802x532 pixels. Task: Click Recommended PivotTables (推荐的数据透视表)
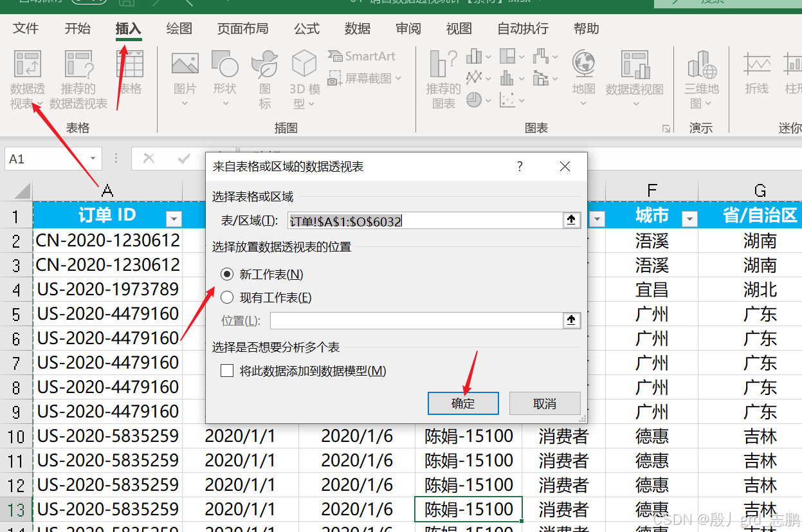point(78,80)
